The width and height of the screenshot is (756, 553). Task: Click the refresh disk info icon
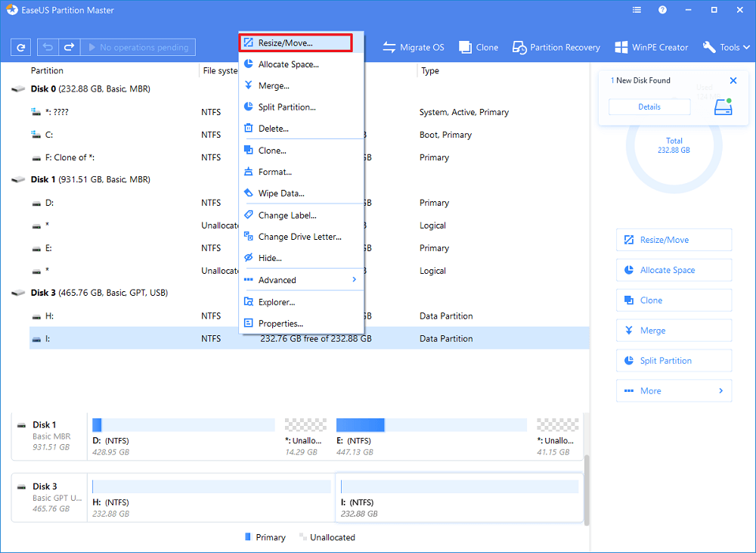[x=20, y=48]
